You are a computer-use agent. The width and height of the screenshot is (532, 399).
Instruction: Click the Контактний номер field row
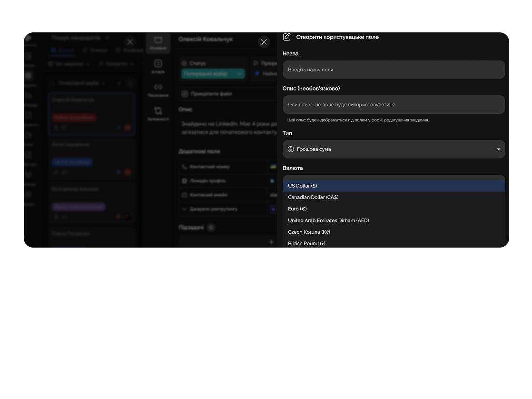[209, 167]
